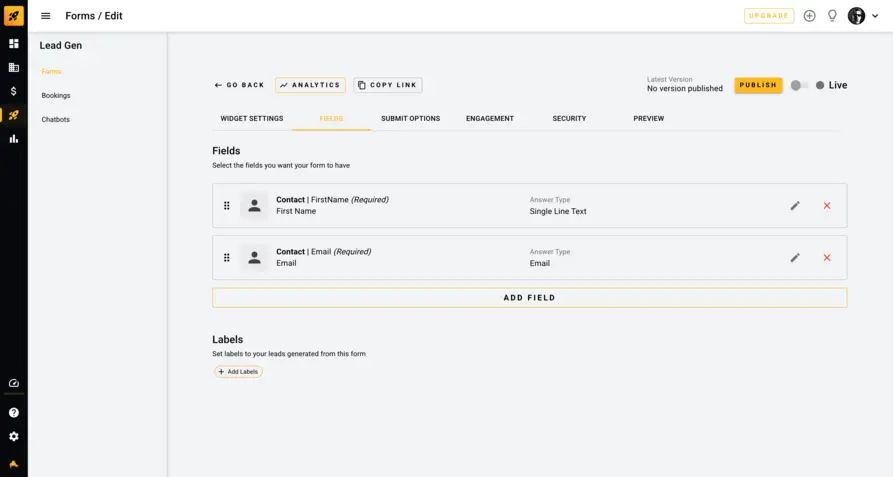This screenshot has height=477, width=893.
Task: Open Analytics for this form
Action: pyautogui.click(x=310, y=85)
